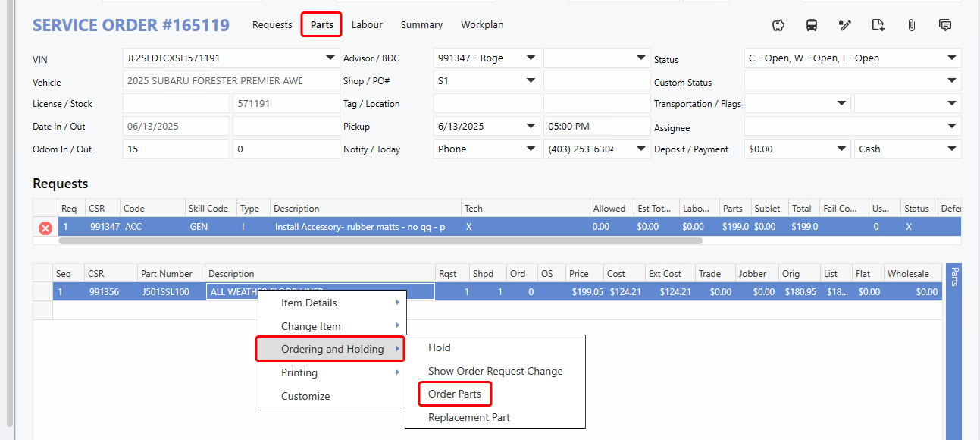The image size is (980, 440).
Task: Click the piggy bank icon
Action: click(x=778, y=25)
